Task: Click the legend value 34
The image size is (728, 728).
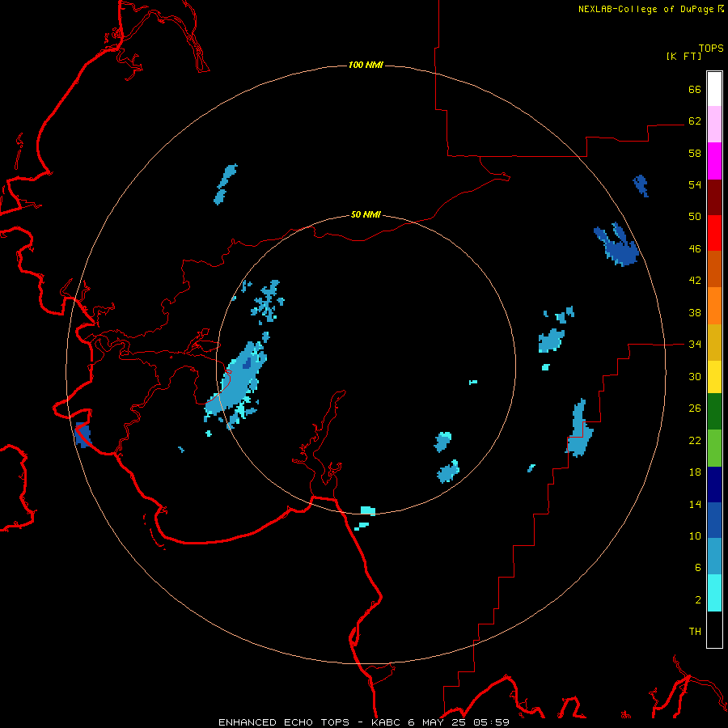Action: (x=695, y=345)
